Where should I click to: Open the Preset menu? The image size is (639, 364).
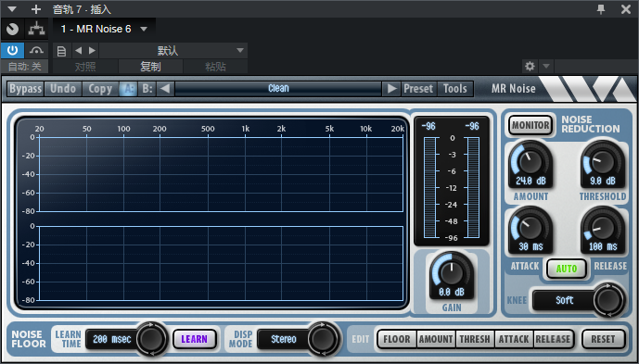[418, 89]
